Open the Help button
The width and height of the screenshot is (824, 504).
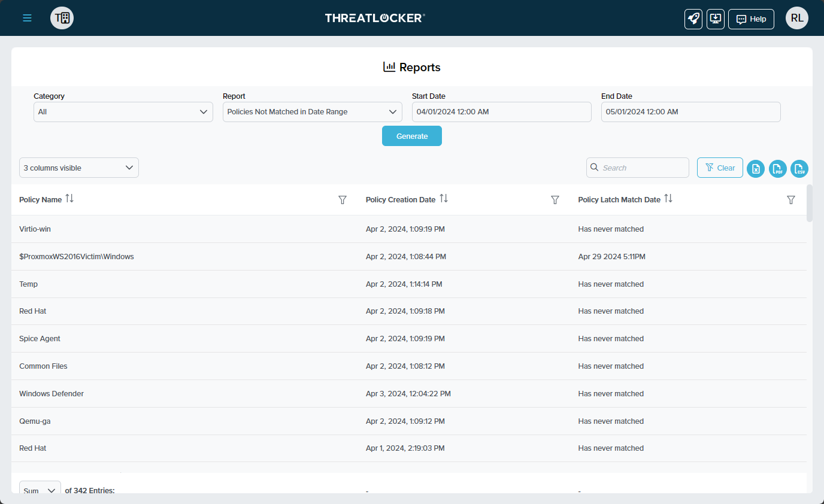pyautogui.click(x=751, y=19)
